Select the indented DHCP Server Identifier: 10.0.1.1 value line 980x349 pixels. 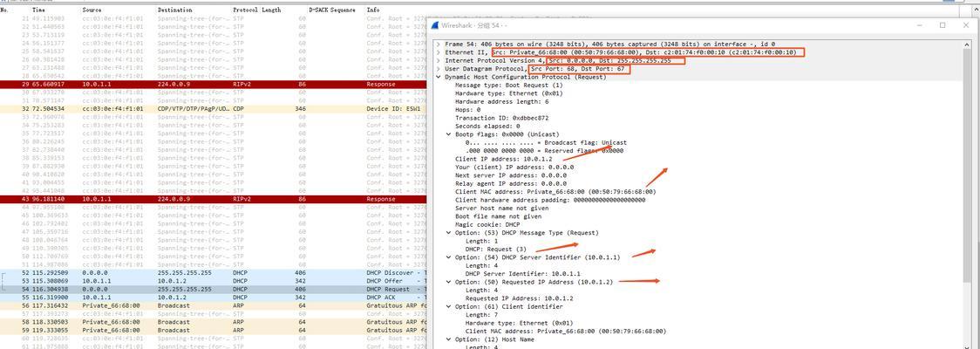click(x=523, y=273)
